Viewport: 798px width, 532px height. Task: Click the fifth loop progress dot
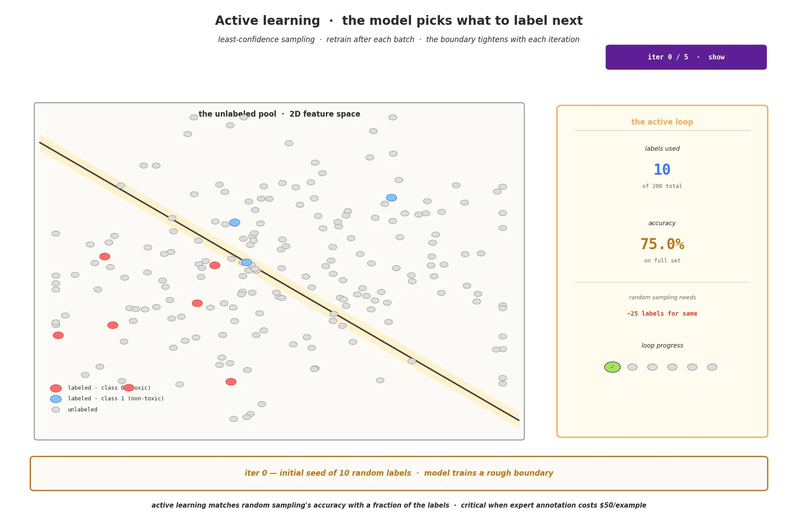[692, 367]
